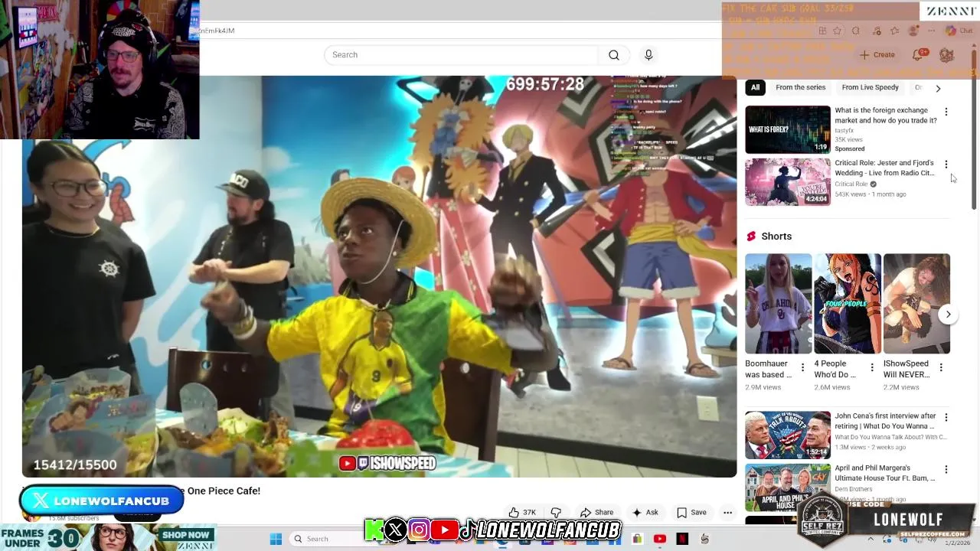Viewport: 980px width, 551px height.
Task: Share the video
Action: pyautogui.click(x=596, y=513)
